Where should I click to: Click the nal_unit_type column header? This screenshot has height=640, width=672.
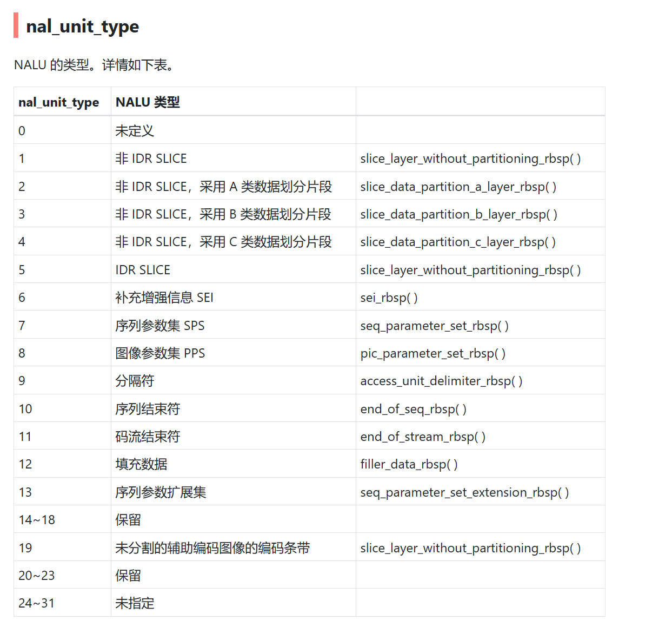[x=58, y=102]
